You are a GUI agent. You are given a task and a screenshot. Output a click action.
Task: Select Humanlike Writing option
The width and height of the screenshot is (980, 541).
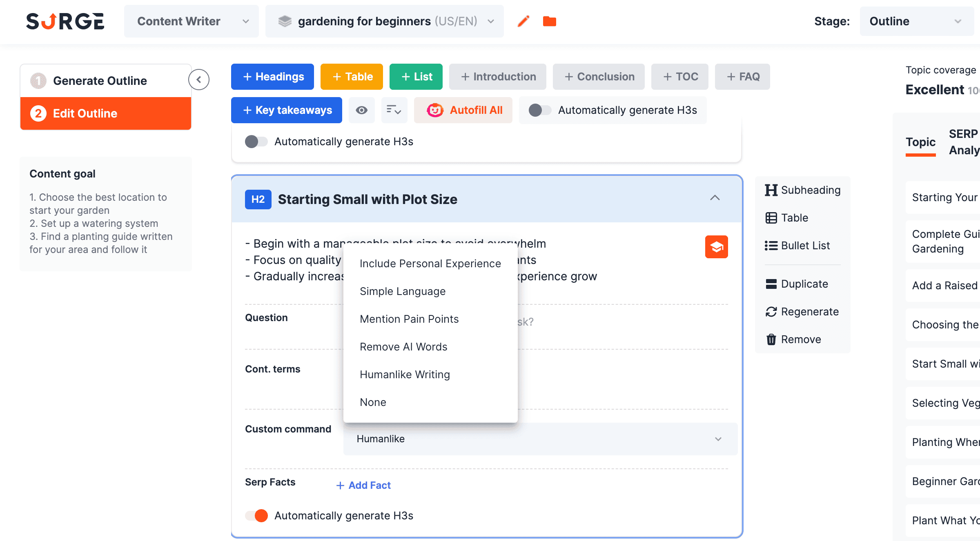pyautogui.click(x=430, y=375)
